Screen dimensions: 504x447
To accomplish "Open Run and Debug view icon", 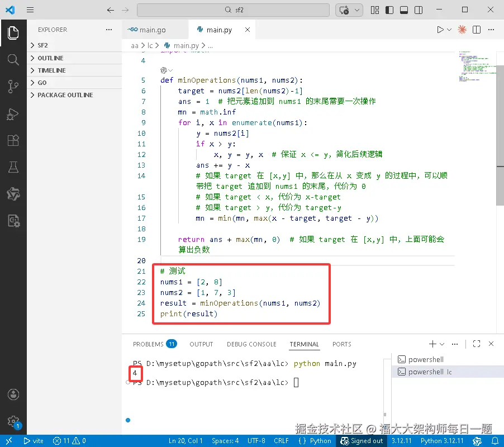I will click(13, 114).
